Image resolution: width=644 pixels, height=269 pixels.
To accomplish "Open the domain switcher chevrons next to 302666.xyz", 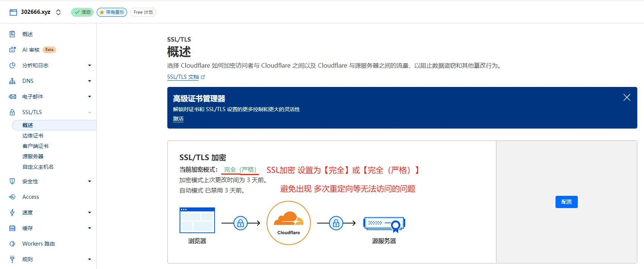I will [x=58, y=12].
